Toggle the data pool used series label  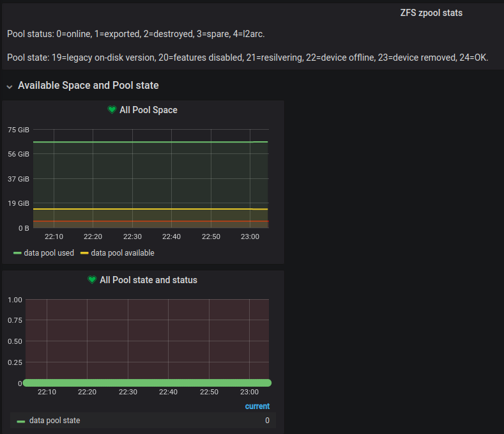click(49, 253)
